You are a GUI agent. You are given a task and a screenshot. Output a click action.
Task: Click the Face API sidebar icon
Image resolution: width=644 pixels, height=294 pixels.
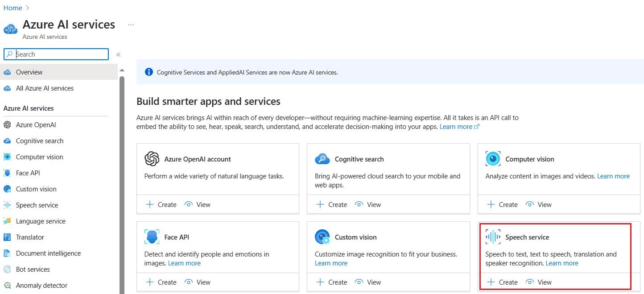pos(7,173)
